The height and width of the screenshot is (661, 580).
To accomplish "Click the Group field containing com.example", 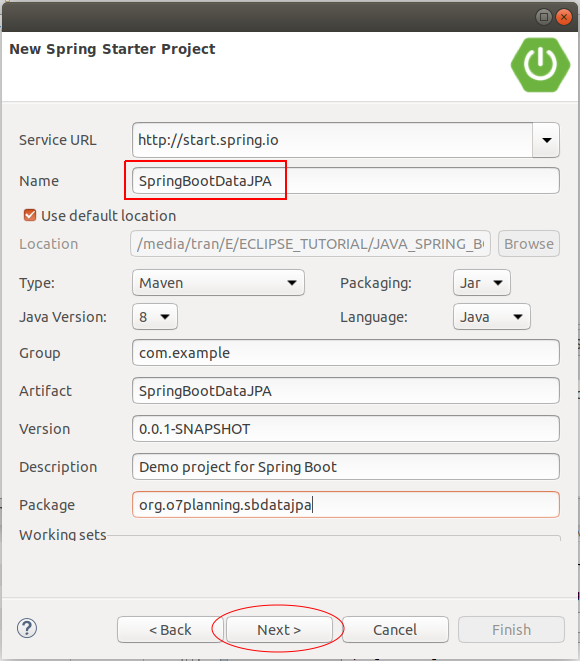I will [346, 352].
